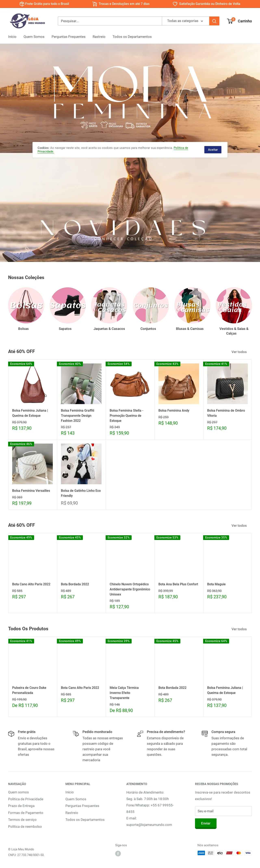
Task: Open the Jaquetas & Casacos collection circle
Action: point(109,305)
